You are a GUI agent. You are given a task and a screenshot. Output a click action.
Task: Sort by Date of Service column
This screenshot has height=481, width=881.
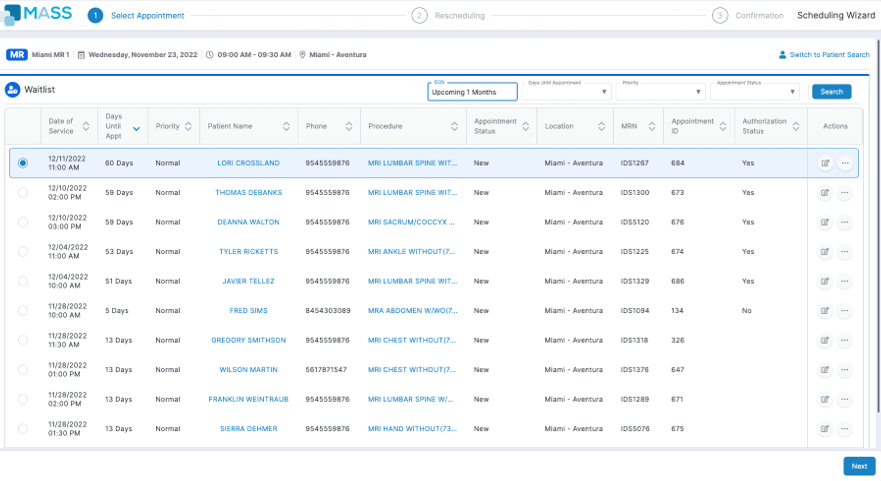[86, 127]
